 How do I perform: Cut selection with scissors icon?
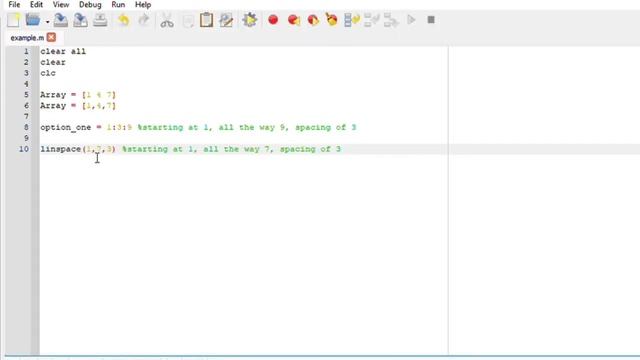(167, 20)
